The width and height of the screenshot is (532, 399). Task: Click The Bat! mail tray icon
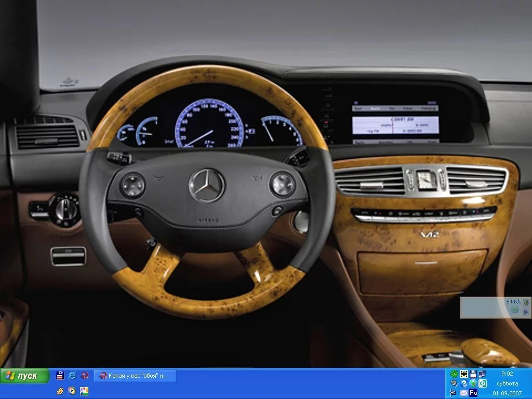tap(463, 374)
